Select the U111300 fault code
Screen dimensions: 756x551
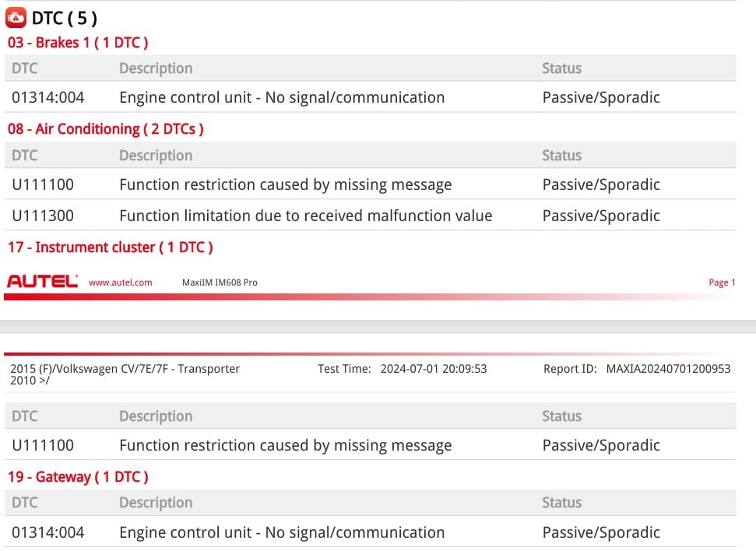43,216
